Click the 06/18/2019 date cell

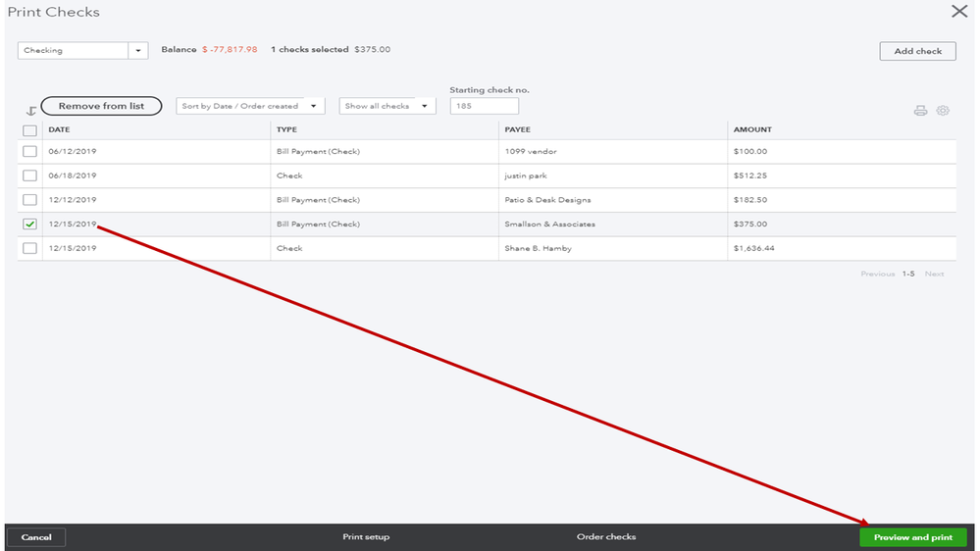73,175
